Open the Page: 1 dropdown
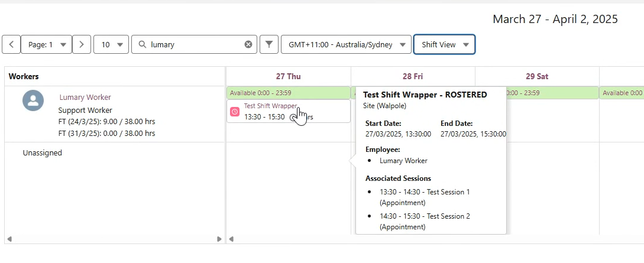 pyautogui.click(x=46, y=44)
